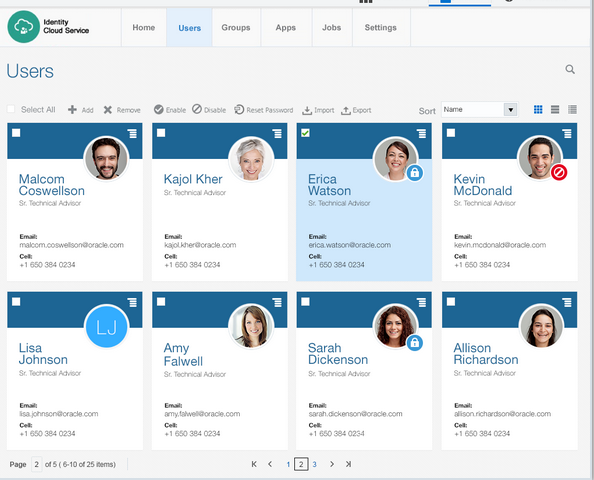Click the Export upload icon
This screenshot has width=594, height=480.
click(x=345, y=111)
